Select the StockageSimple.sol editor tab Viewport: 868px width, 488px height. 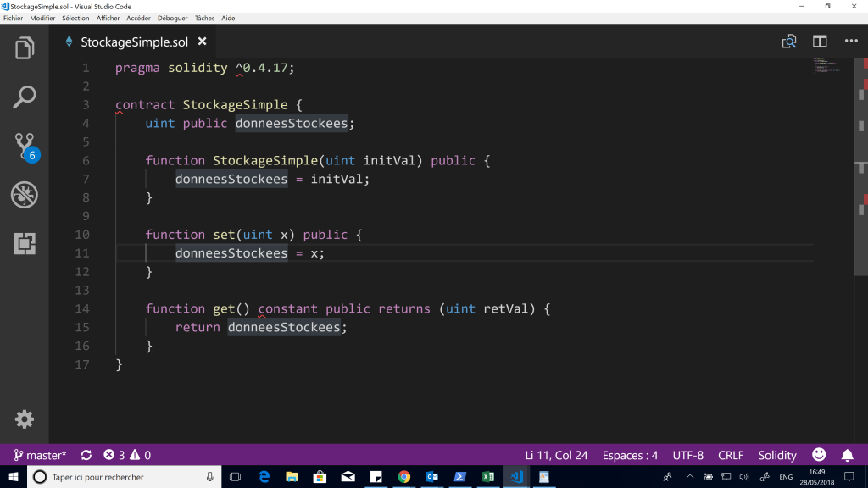[x=135, y=42]
